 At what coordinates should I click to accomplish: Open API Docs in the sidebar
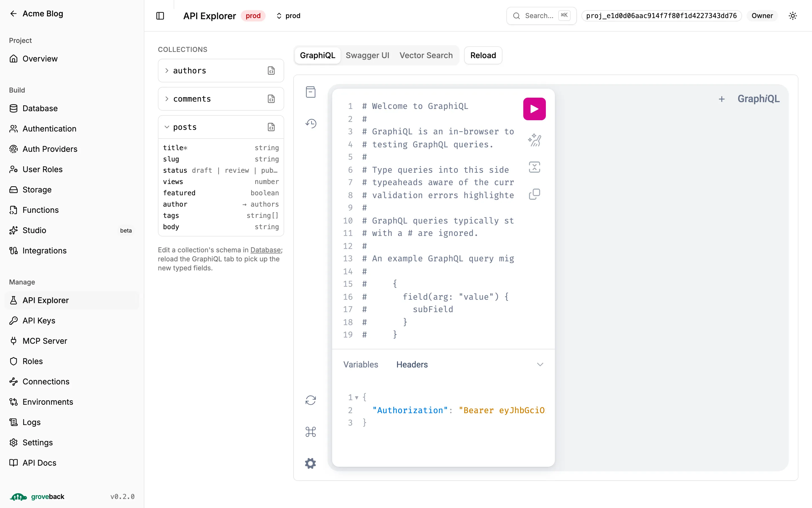pos(72,463)
